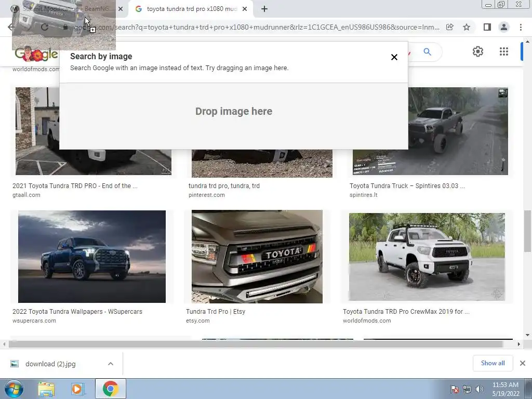
Task: Close the downloads bar
Action: point(523,363)
